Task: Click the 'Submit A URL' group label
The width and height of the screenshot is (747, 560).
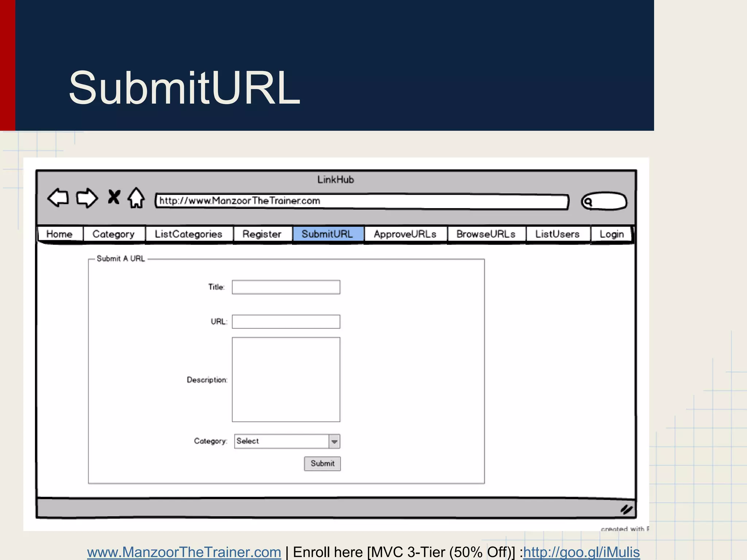Action: point(121,258)
